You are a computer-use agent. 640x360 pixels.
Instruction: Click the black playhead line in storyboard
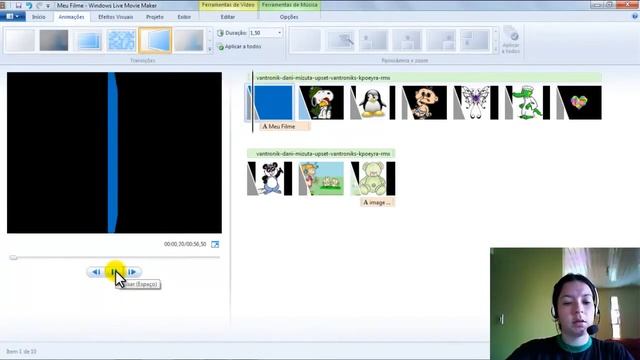[253, 102]
